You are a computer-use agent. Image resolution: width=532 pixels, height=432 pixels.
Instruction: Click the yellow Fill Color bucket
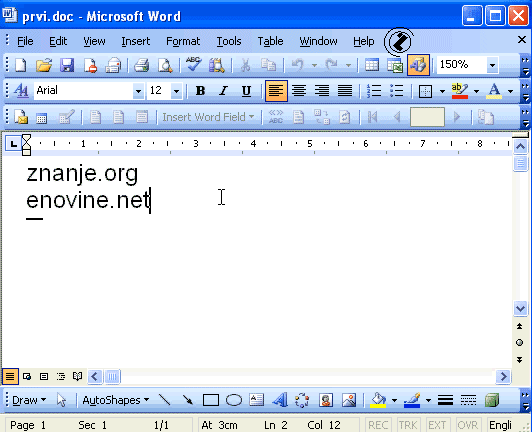[378, 400]
